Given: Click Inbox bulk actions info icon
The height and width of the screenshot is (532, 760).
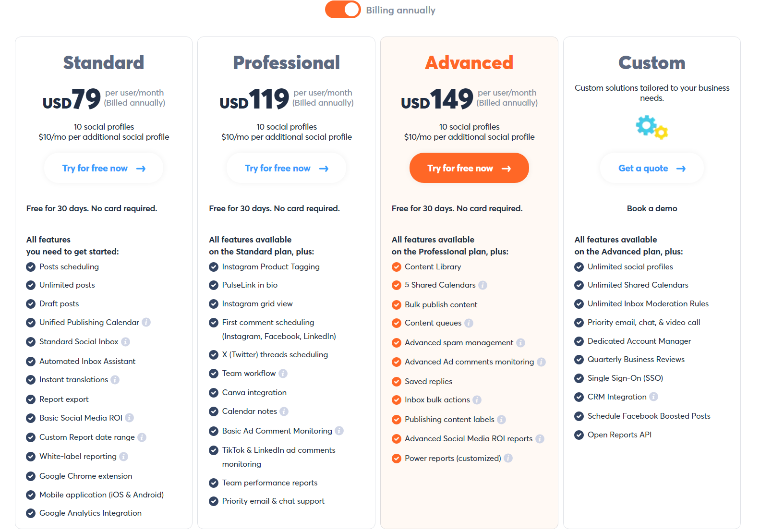Looking at the screenshot, I should click(x=476, y=399).
